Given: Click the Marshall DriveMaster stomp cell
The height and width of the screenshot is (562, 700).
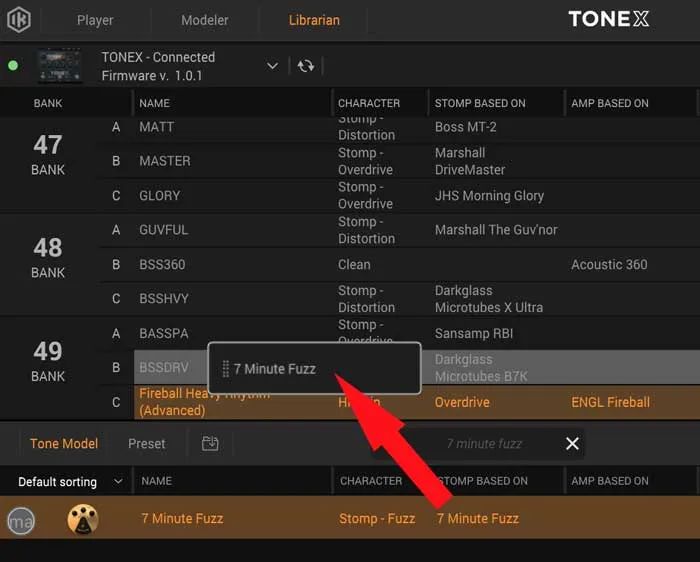Looking at the screenshot, I should [x=470, y=161].
